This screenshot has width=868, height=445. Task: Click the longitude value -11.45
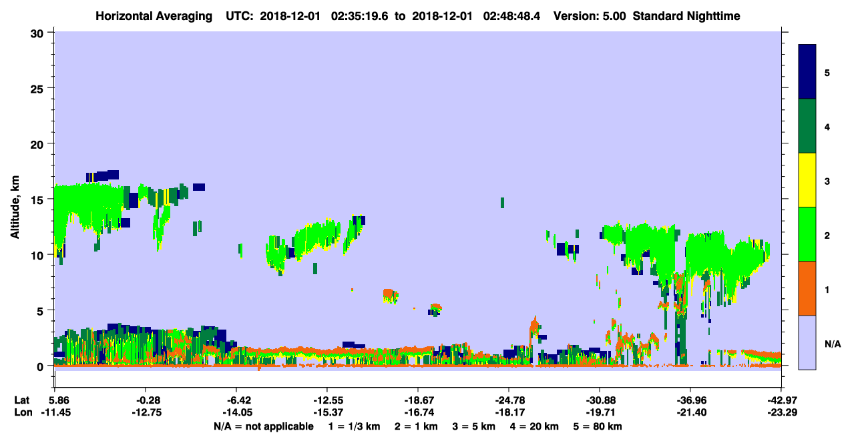click(55, 412)
